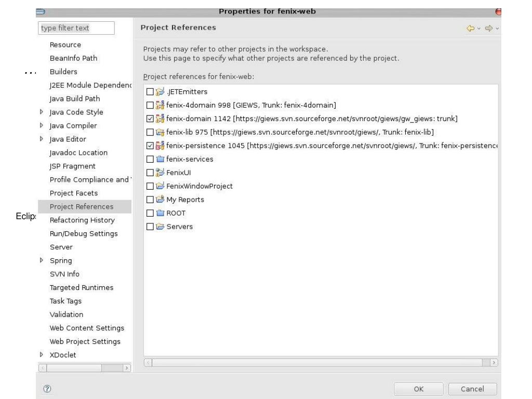Select the Project Facets page

[74, 193]
